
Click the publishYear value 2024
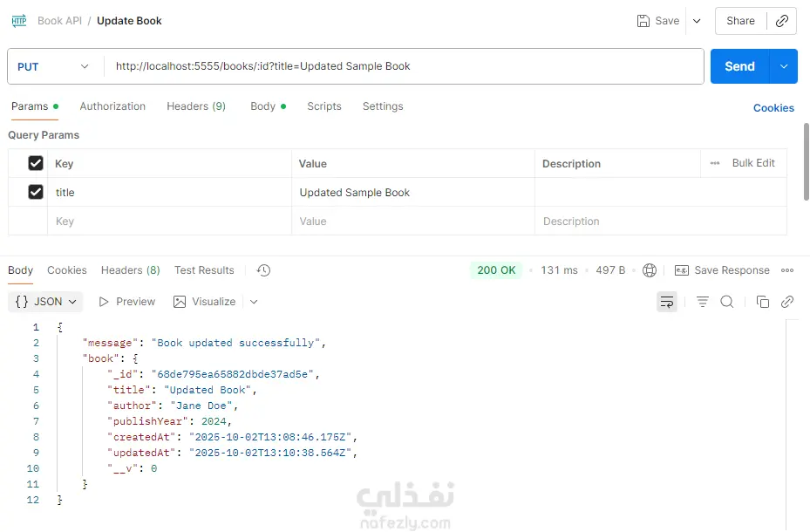coord(214,421)
